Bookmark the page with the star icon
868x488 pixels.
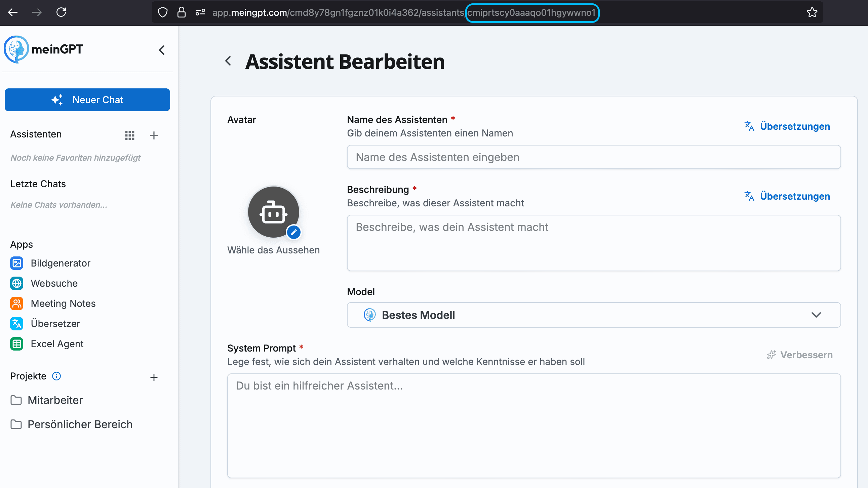(x=813, y=12)
